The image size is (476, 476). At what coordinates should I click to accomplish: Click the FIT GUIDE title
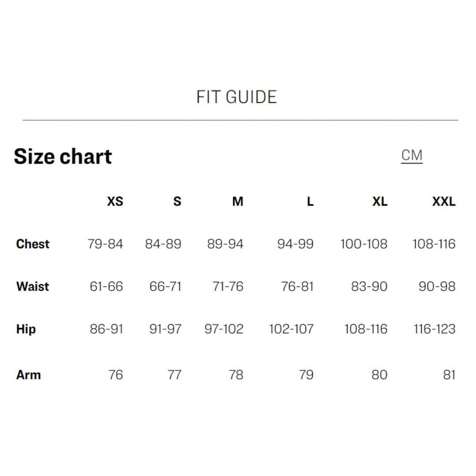click(x=236, y=97)
